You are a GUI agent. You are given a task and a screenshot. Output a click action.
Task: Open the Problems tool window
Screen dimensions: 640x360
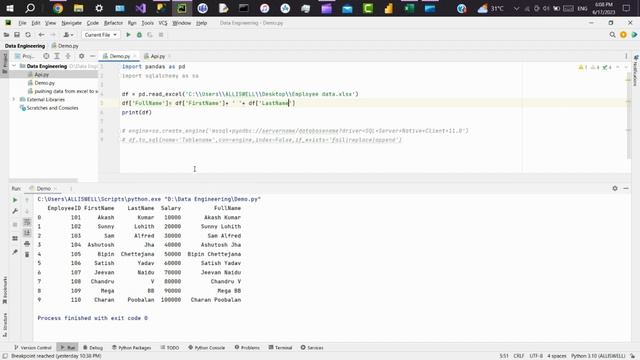click(247, 348)
